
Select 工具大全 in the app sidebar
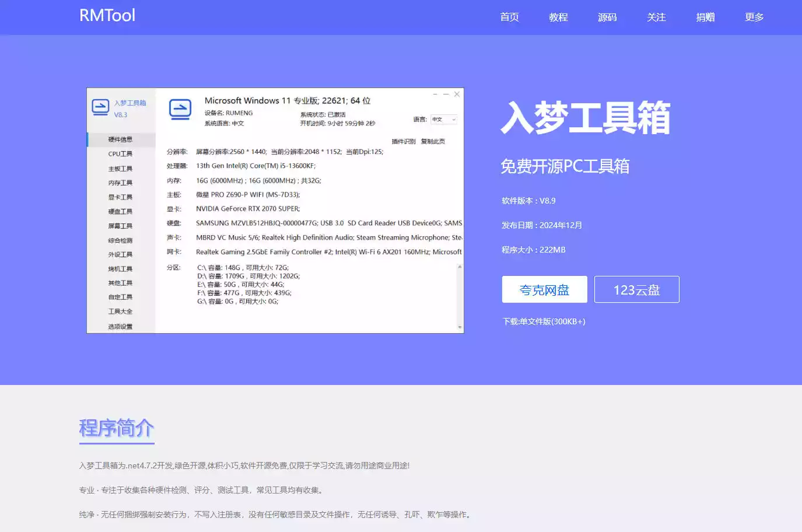[120, 311]
